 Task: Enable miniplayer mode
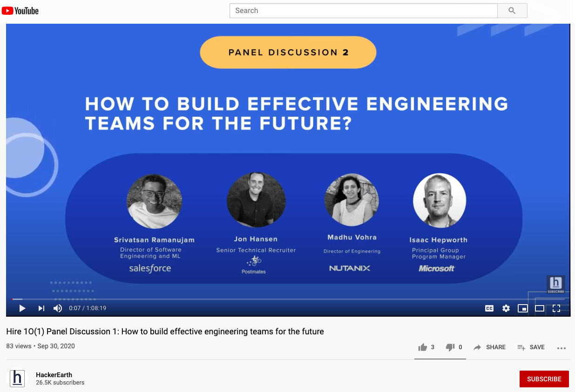click(x=523, y=308)
